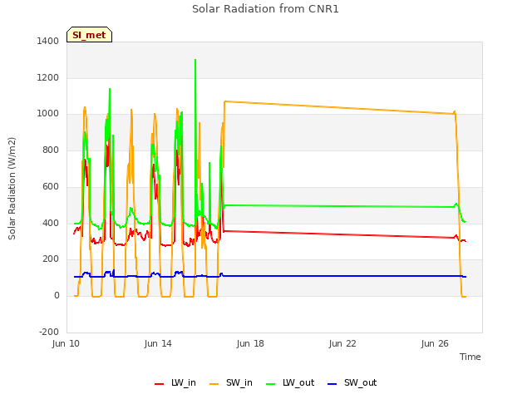Click the 0 y-axis tick label
The height and width of the screenshot is (399, 532).
[x=57, y=296]
